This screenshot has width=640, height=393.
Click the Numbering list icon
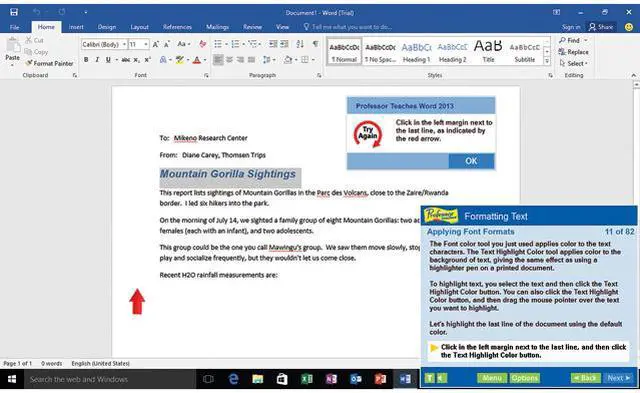(236, 44)
